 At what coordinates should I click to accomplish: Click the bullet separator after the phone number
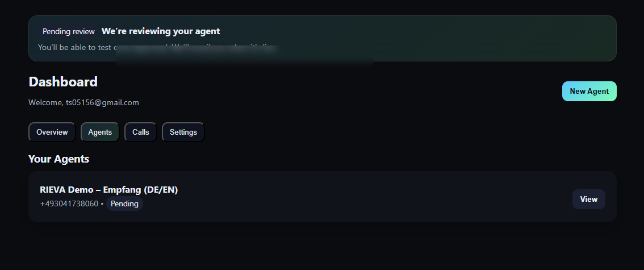point(102,204)
